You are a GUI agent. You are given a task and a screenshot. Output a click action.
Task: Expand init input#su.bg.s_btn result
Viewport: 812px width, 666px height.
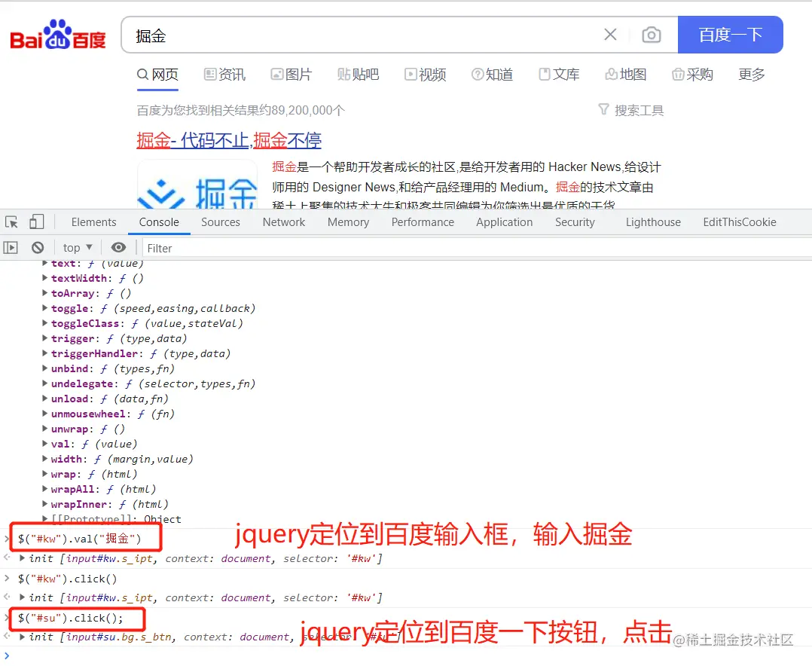(23, 637)
